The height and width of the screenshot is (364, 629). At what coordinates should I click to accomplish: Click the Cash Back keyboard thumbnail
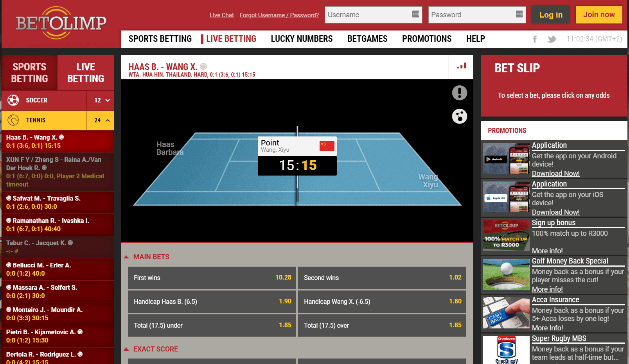pyautogui.click(x=506, y=313)
